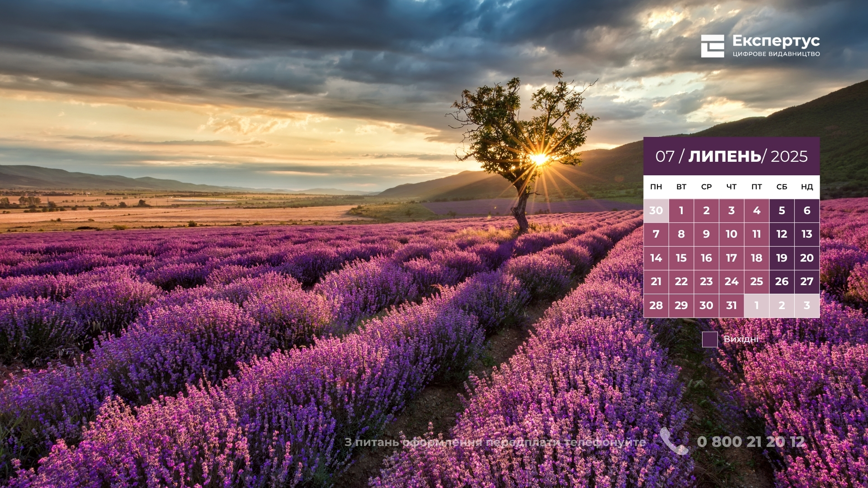Select Saturday July 19 in the calendar
This screenshot has height=488, width=868.
click(x=782, y=258)
